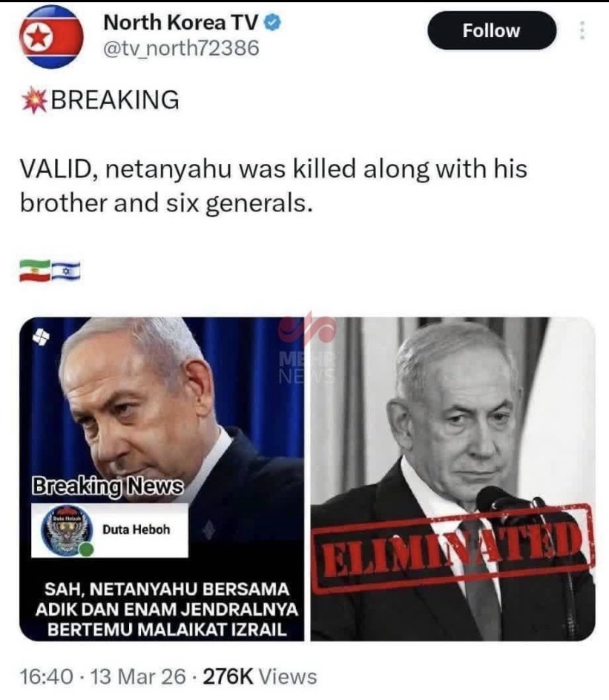Open the right black-and-white ELIMINATED image

click(452, 479)
